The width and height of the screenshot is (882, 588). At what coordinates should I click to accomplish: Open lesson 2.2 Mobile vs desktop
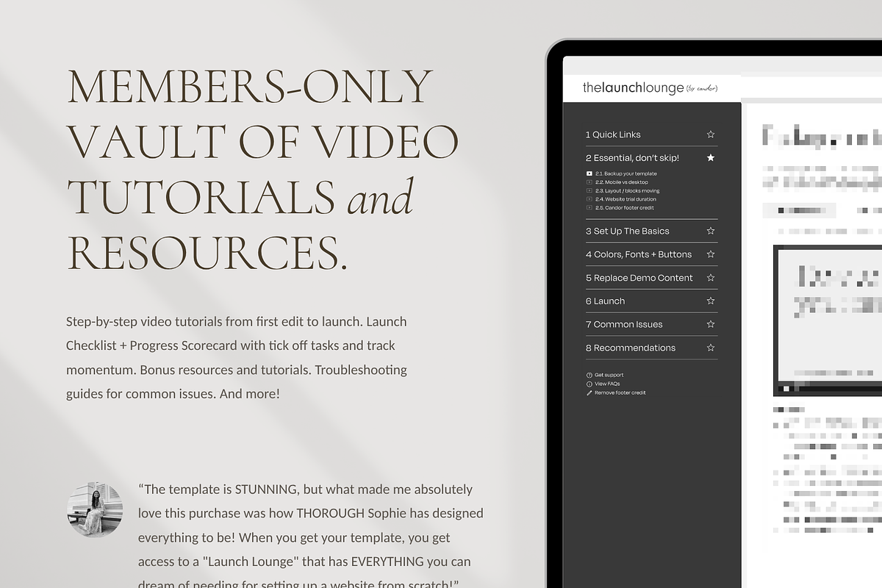coord(617,182)
